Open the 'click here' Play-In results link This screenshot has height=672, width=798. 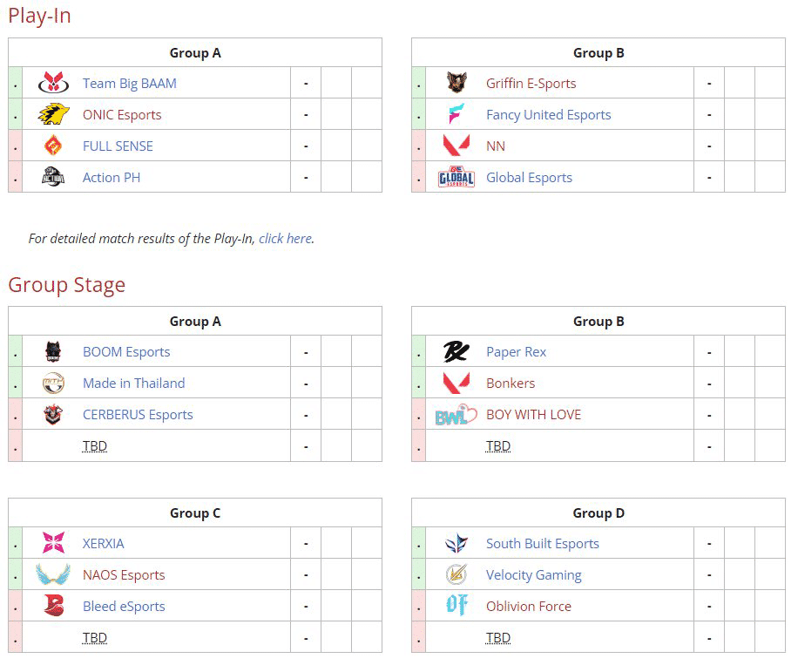pyautogui.click(x=285, y=238)
